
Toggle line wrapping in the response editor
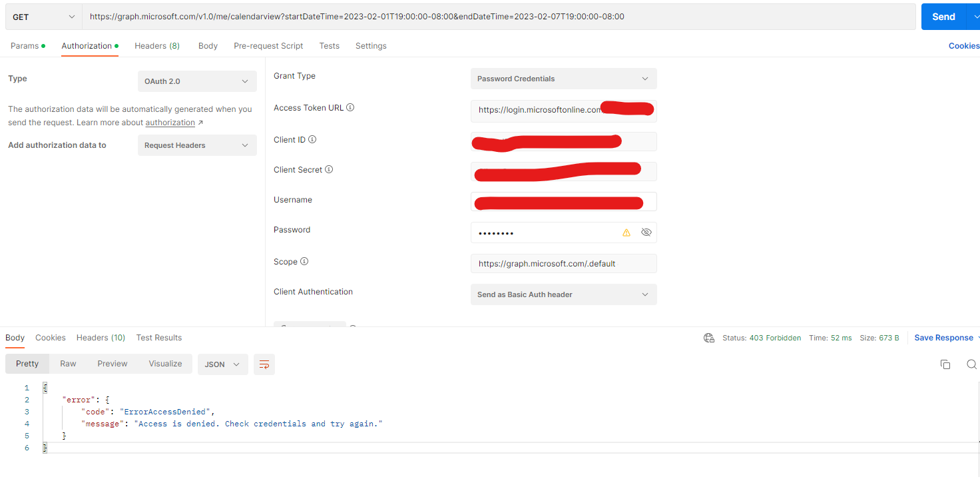[x=264, y=364]
